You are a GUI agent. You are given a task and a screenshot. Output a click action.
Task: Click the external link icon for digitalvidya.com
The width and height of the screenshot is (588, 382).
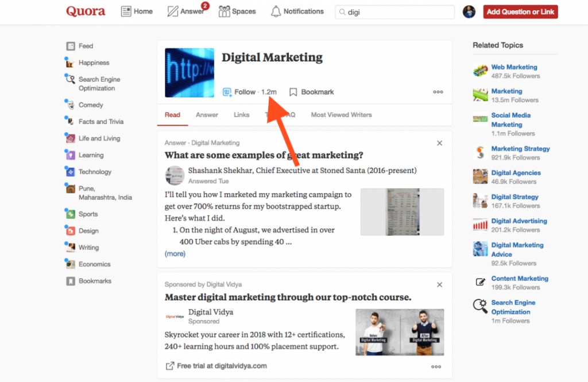click(x=170, y=366)
